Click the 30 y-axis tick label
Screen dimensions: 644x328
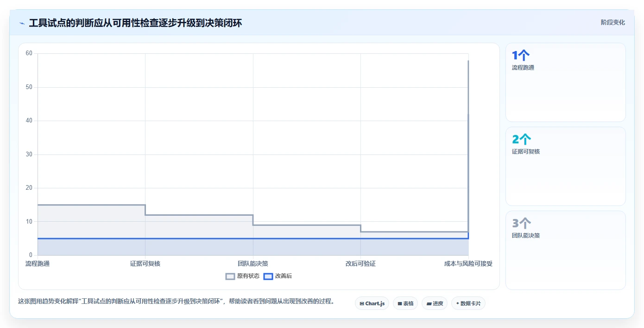[29, 154]
